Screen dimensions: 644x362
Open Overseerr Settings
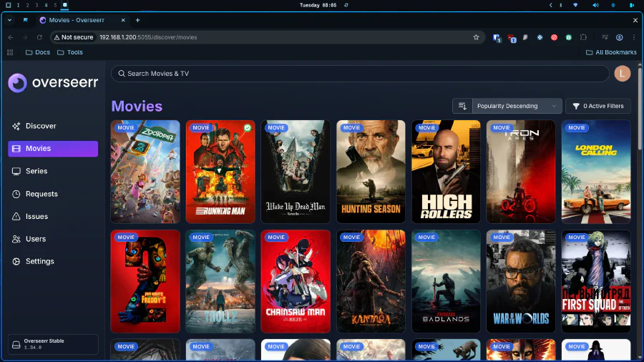[39, 262]
